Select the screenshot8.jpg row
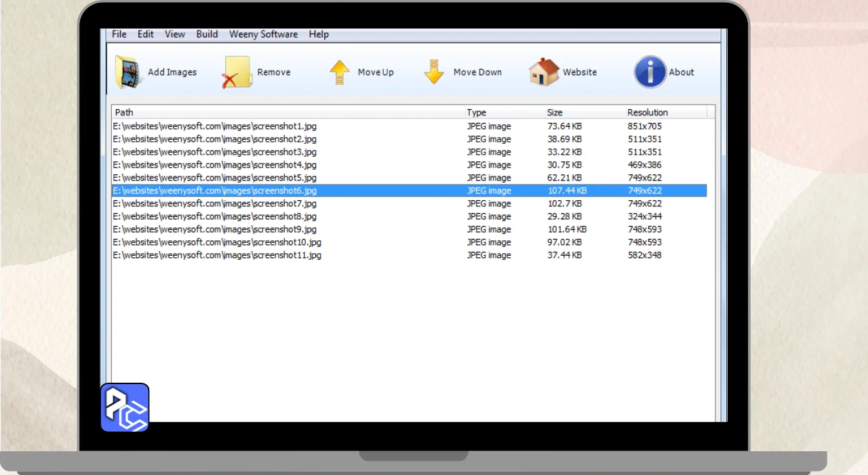The image size is (868, 475). [x=409, y=216]
